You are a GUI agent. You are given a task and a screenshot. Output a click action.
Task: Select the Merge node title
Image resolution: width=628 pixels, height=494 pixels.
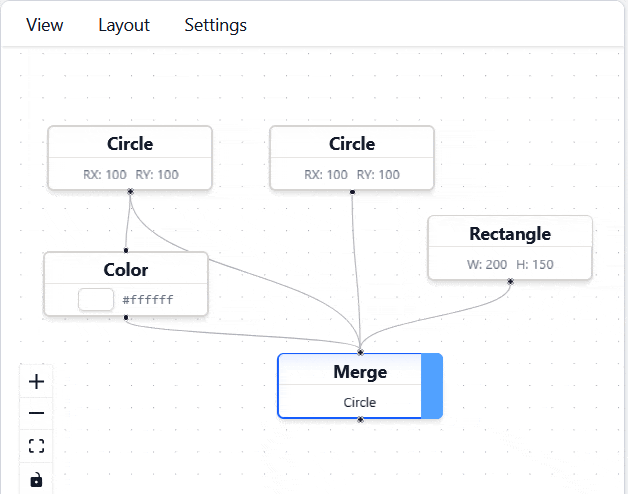359,372
